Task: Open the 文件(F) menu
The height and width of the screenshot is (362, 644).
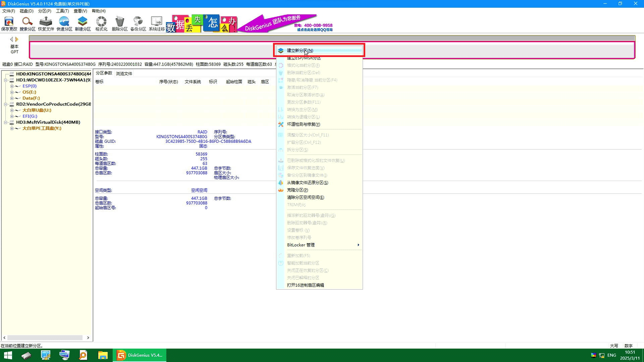Action: click(8, 11)
